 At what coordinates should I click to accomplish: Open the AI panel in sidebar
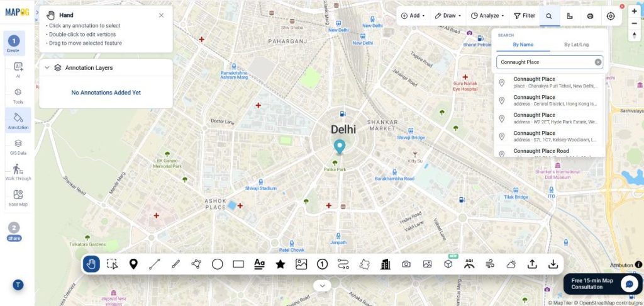pos(18,70)
